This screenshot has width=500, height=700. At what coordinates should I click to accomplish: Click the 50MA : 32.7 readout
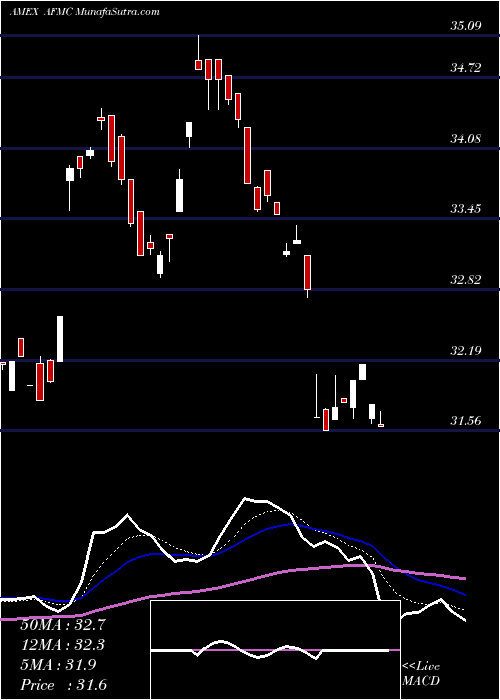tap(62, 625)
